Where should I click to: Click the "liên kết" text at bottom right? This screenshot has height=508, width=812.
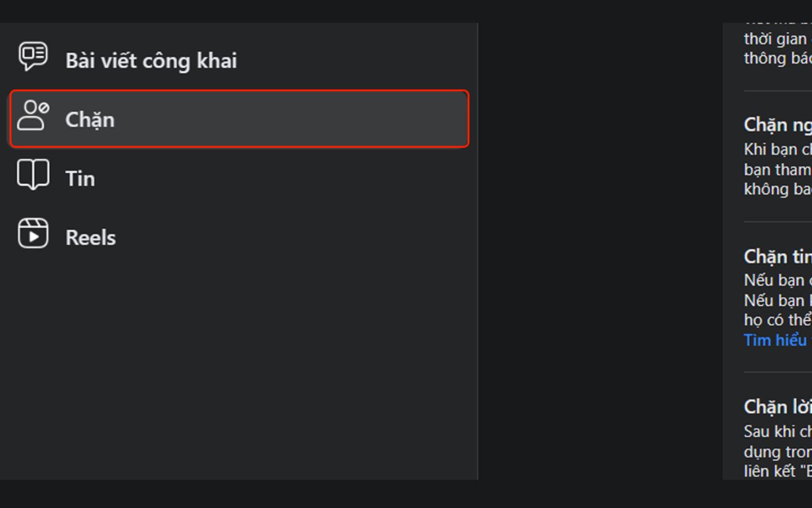(x=769, y=471)
